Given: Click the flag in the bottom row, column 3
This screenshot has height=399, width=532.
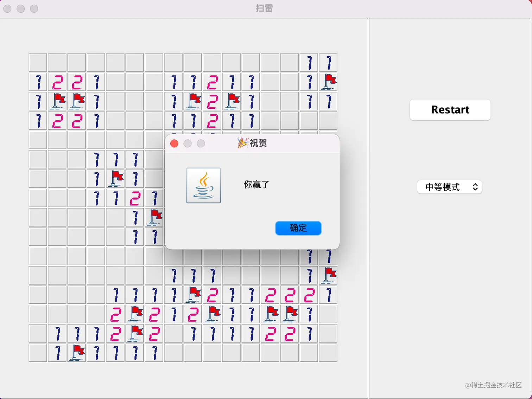Looking at the screenshot, I should (77, 353).
